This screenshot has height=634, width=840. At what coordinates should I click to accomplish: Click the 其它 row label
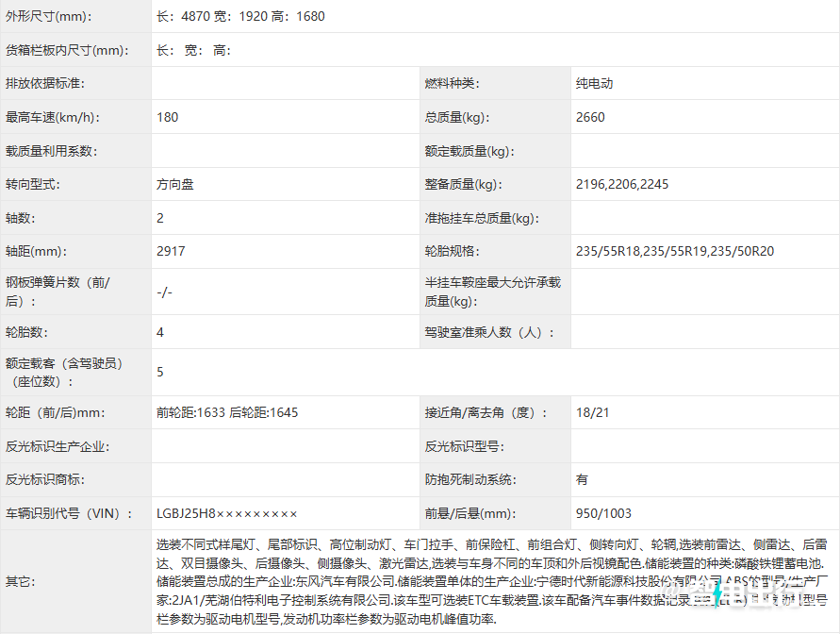click(x=18, y=581)
